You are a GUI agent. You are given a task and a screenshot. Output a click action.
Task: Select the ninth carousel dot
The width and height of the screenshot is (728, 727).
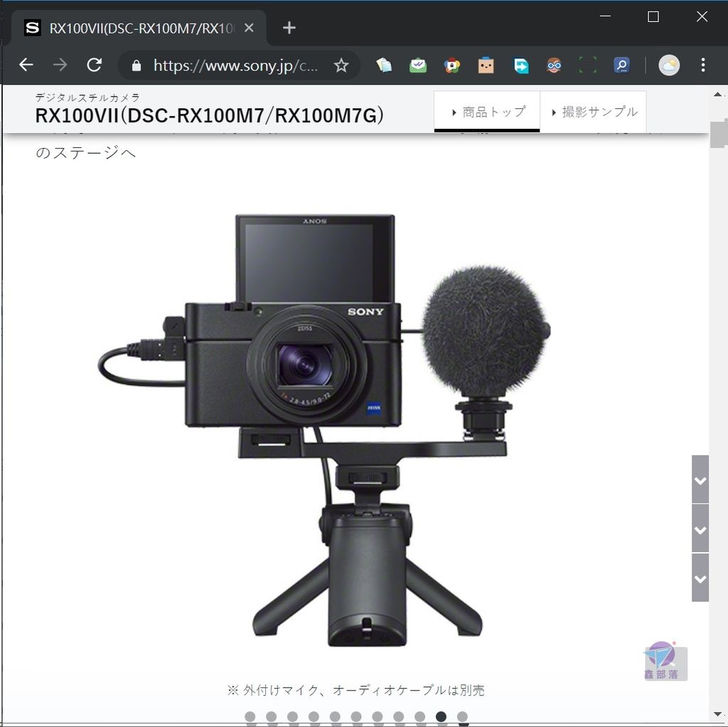tap(419, 717)
